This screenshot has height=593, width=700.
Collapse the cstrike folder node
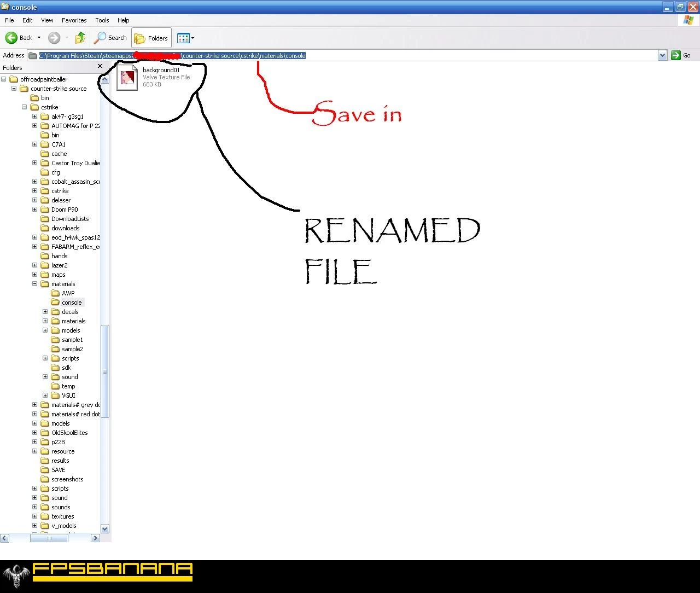coord(25,107)
